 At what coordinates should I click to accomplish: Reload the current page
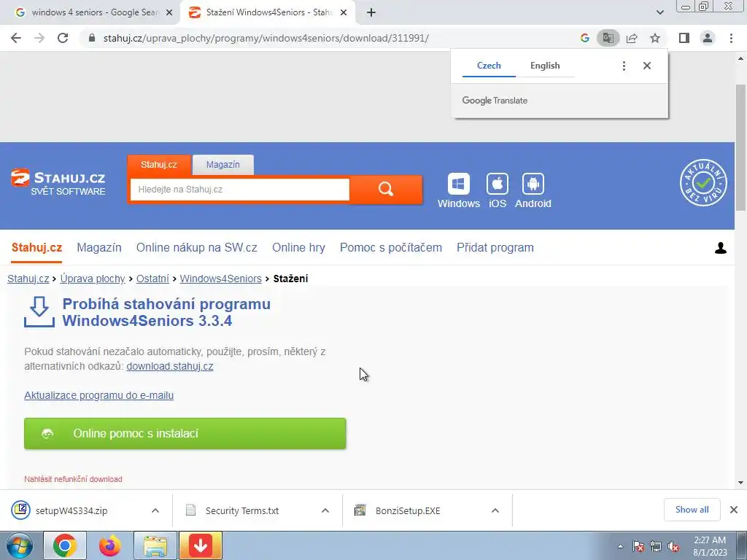[x=63, y=38]
